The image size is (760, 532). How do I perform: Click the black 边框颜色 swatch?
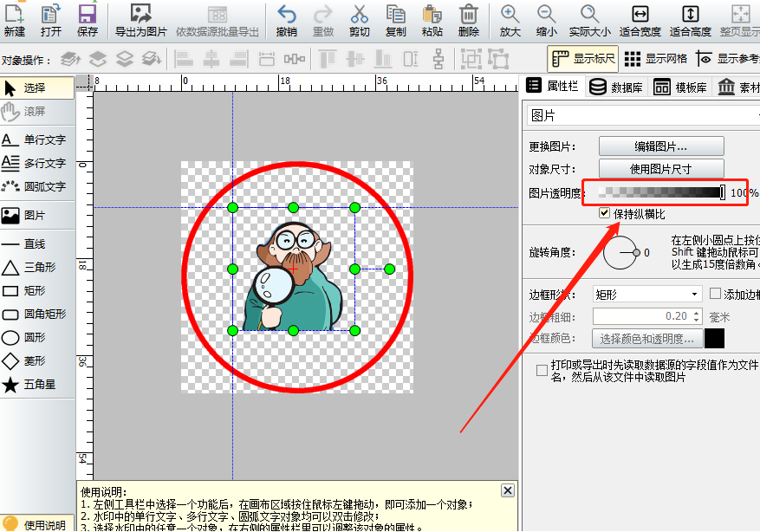point(714,338)
